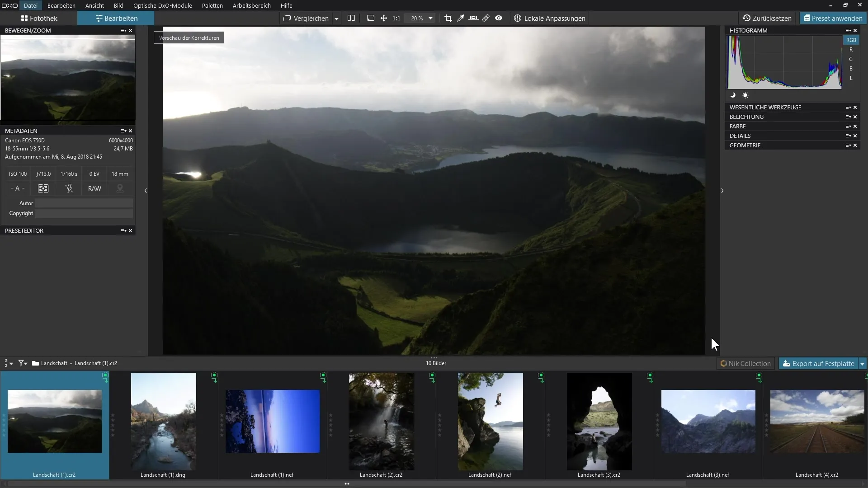The height and width of the screenshot is (488, 868).
Task: Select the Repair bandage tool
Action: (x=486, y=18)
